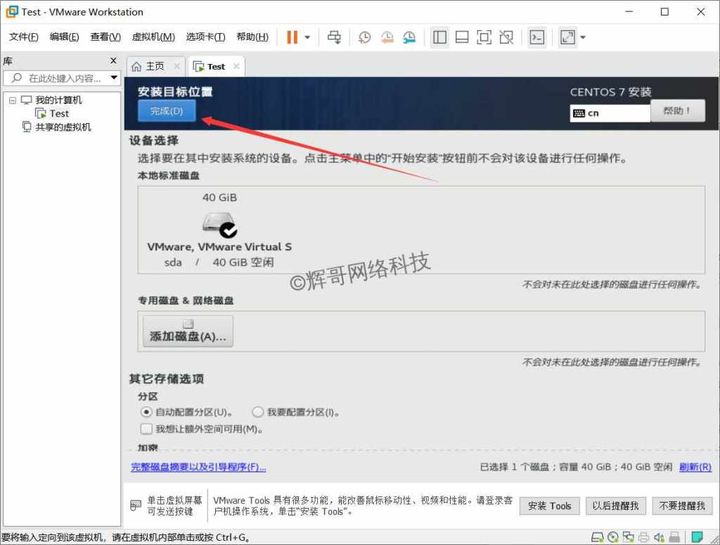Open the 编辑(E) menu

click(64, 37)
